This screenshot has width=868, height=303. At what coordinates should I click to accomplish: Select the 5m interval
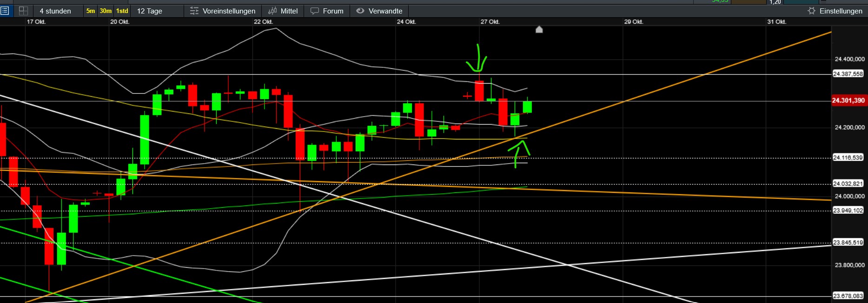pyautogui.click(x=91, y=11)
